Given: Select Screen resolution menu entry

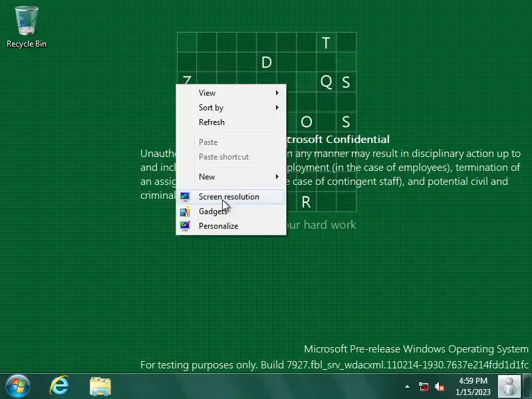Looking at the screenshot, I should click(x=231, y=197).
